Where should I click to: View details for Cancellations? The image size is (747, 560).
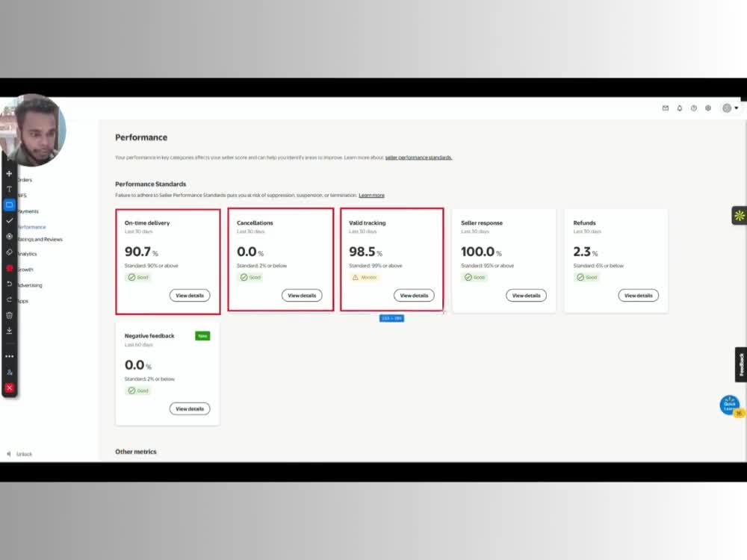coord(302,296)
